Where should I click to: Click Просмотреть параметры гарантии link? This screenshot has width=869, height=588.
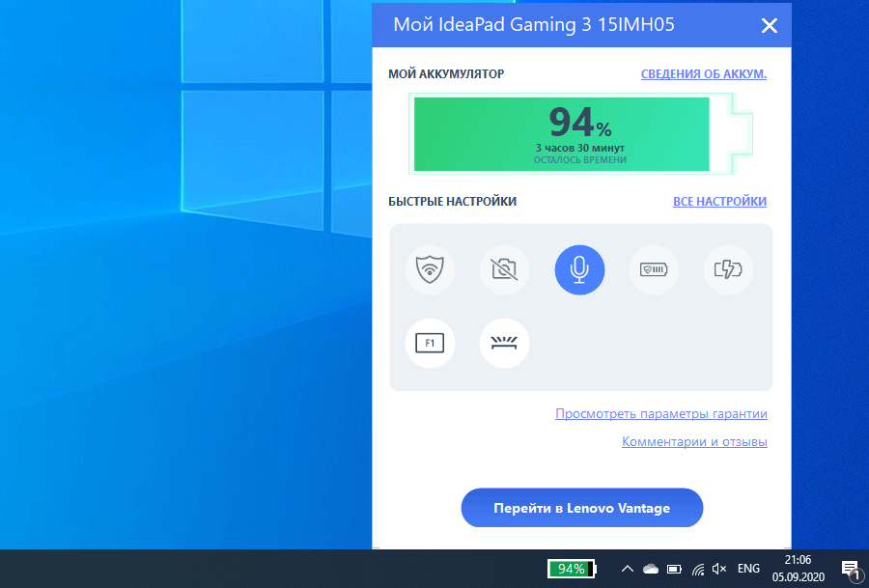[x=661, y=414]
